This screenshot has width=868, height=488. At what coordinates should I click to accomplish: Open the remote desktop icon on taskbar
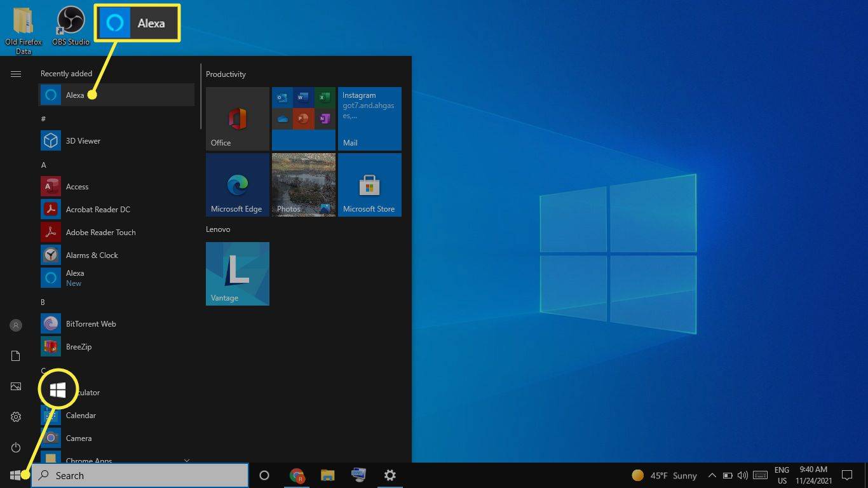coord(358,475)
